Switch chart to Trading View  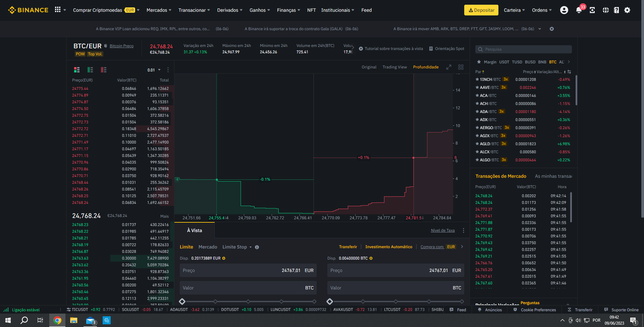pyautogui.click(x=394, y=67)
